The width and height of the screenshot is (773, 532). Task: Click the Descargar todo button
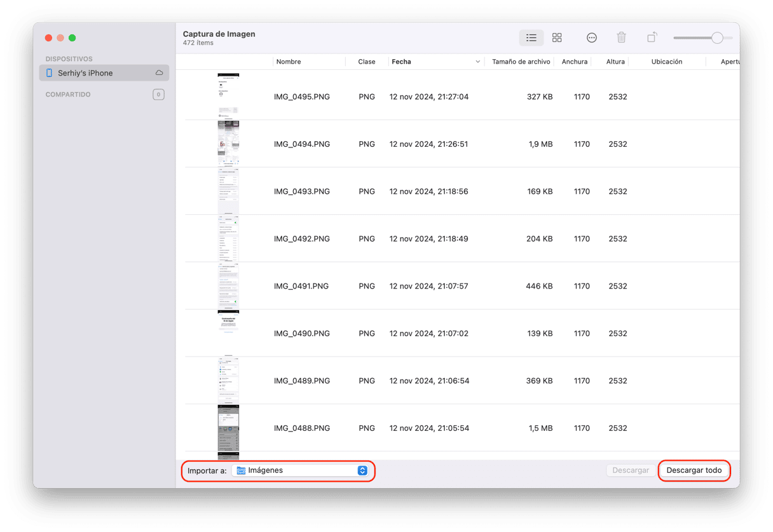click(694, 471)
